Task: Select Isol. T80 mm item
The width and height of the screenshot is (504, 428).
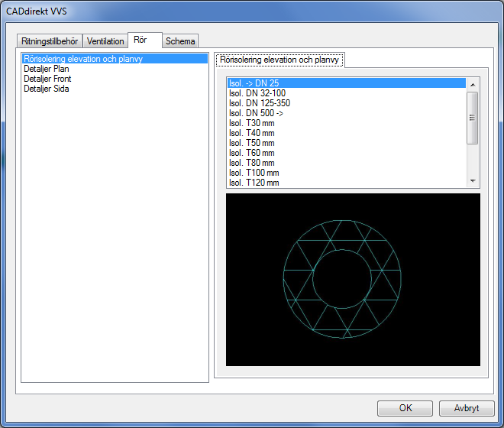Action: [x=347, y=163]
